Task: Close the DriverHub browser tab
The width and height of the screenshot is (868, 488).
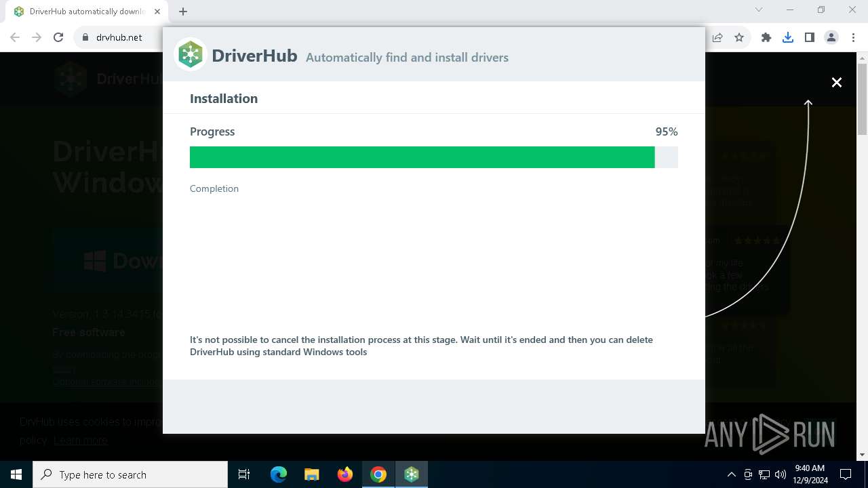Action: pos(157,12)
